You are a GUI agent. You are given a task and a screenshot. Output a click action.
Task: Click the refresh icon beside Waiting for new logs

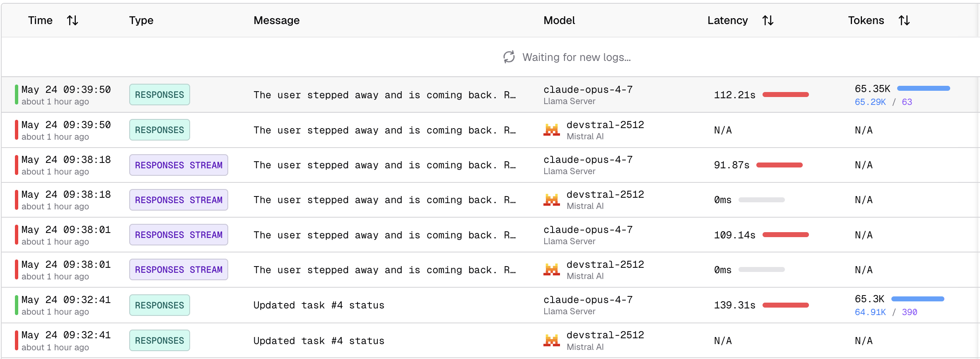click(x=509, y=57)
